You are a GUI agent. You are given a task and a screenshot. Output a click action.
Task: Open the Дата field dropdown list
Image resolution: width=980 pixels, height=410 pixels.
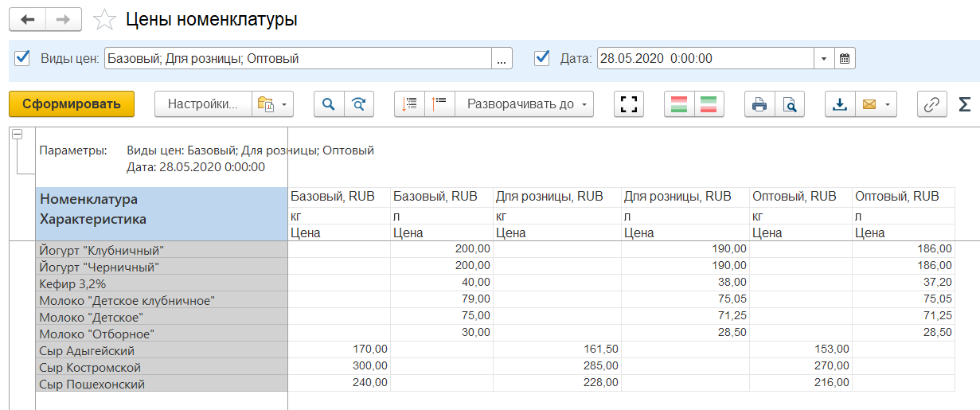coord(824,58)
